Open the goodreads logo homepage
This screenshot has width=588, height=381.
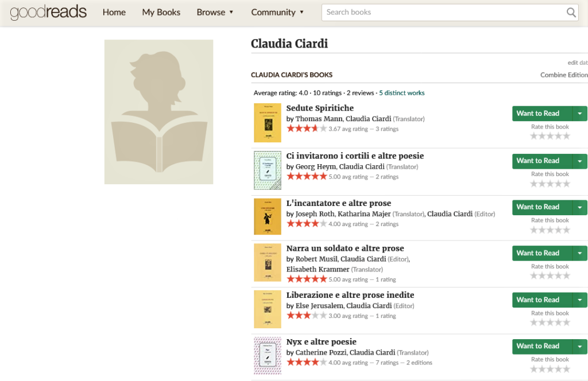[48, 12]
